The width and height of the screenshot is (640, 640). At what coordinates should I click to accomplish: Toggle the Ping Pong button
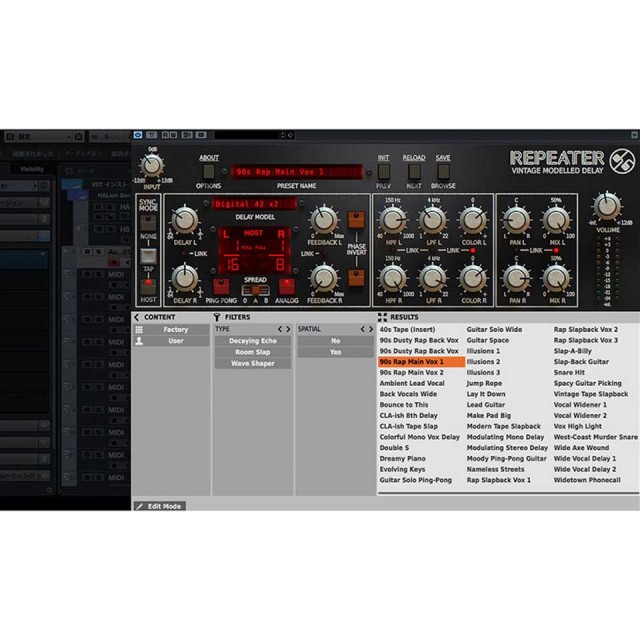click(221, 287)
